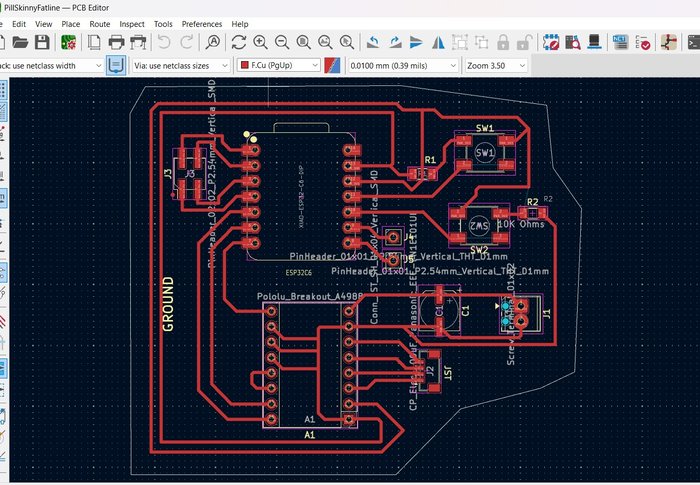
Task: Open the Zoom 3.50 dropdown
Action: (x=496, y=66)
